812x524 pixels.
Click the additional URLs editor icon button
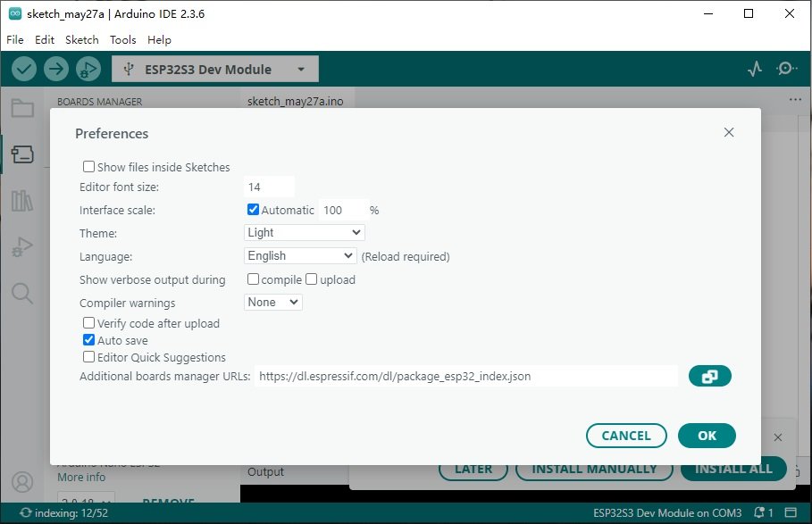coord(709,376)
